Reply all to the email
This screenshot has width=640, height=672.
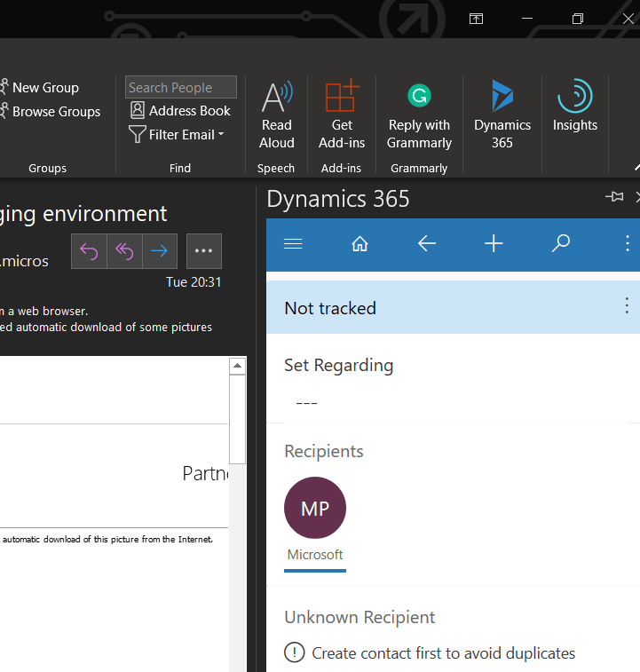click(x=124, y=251)
